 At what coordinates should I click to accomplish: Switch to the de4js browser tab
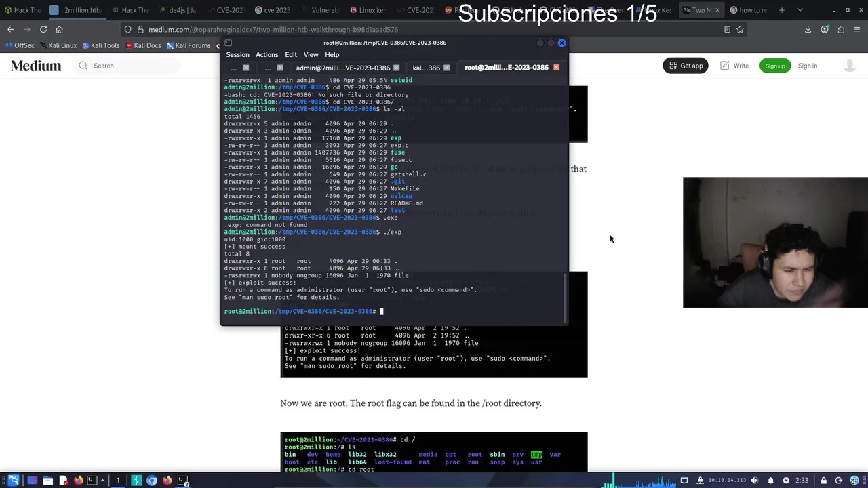(x=180, y=10)
